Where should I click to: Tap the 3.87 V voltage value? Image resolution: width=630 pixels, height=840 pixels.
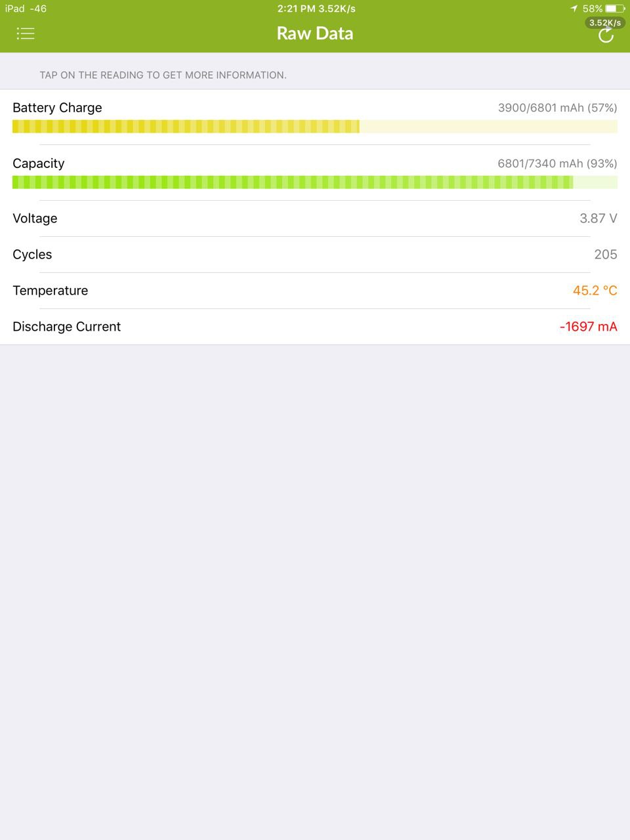[x=598, y=219]
